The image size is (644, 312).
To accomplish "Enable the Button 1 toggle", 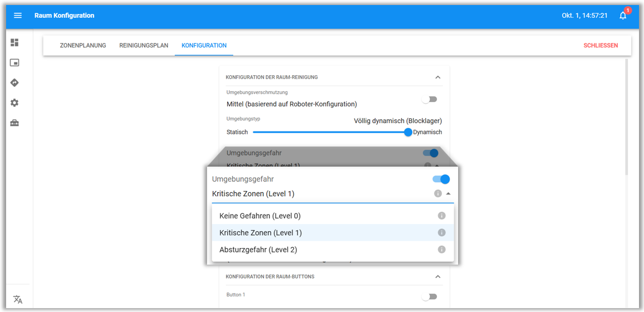I will (x=429, y=297).
